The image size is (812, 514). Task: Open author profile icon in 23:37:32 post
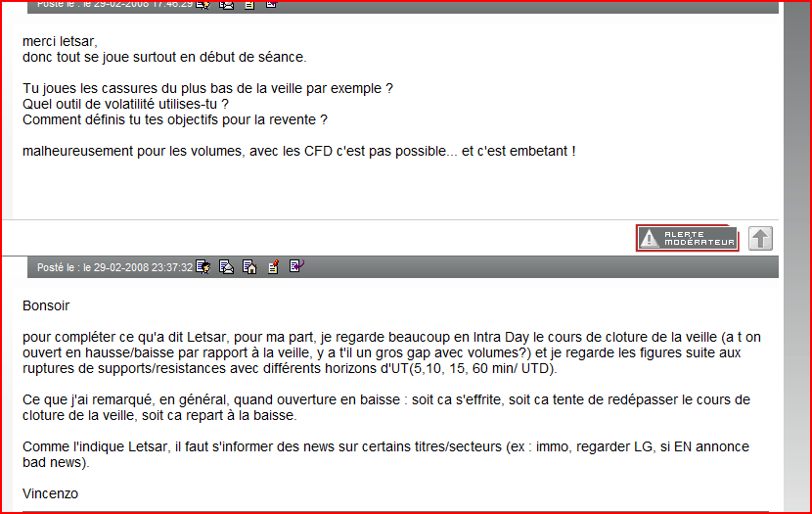203,266
